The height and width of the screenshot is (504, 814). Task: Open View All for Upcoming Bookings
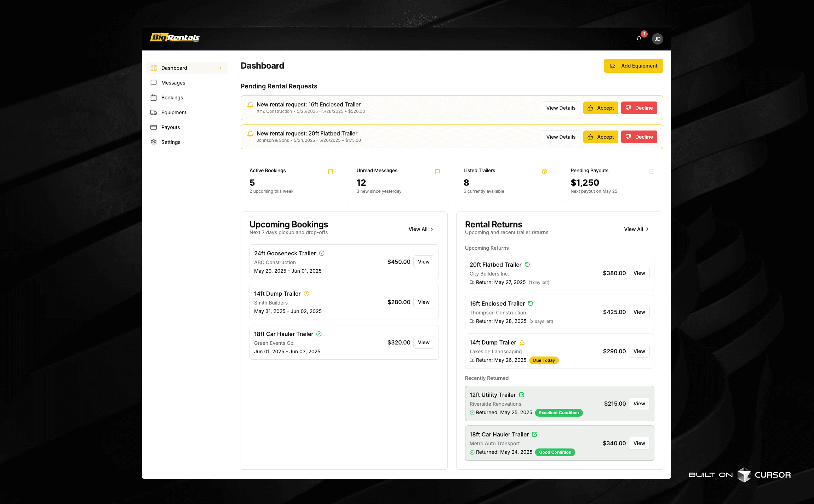click(x=420, y=229)
